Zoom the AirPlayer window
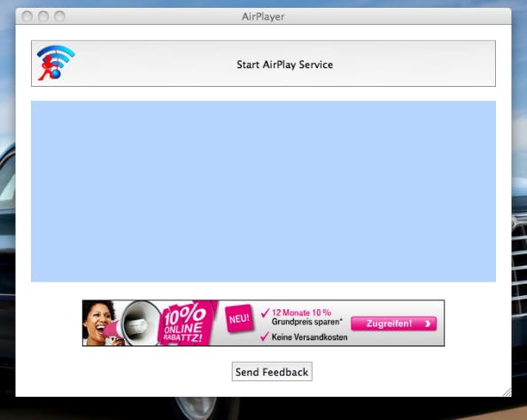The width and height of the screenshot is (527, 420). click(59, 16)
